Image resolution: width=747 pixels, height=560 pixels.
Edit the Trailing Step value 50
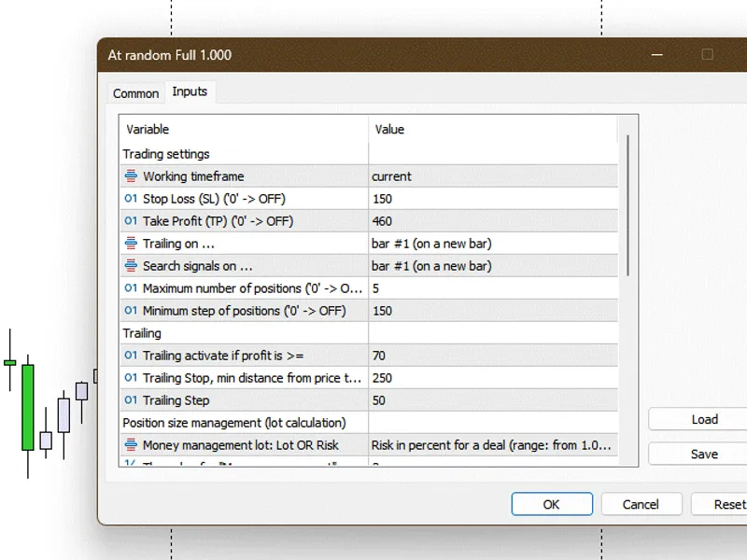[493, 400]
